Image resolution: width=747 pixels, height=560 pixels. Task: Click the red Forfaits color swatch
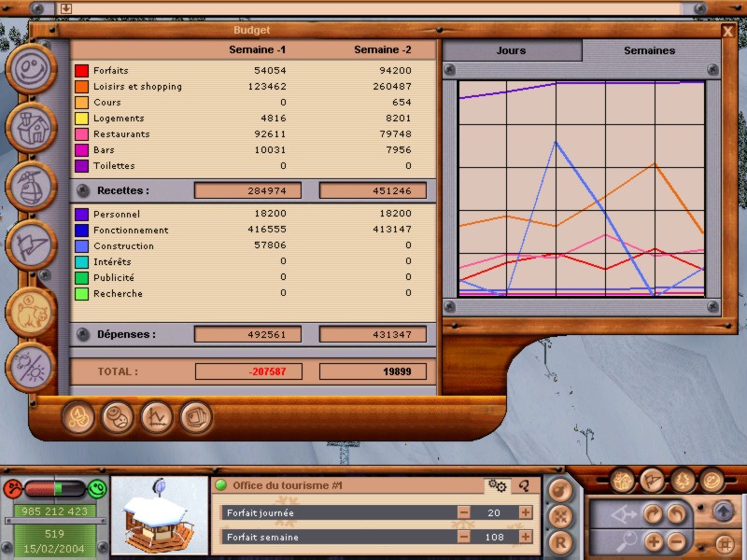pos(81,71)
